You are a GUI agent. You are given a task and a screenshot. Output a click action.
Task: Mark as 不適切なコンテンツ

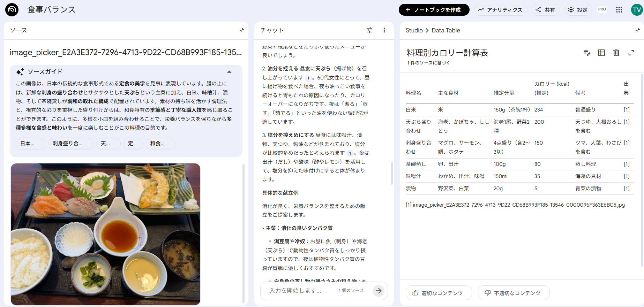click(513, 293)
